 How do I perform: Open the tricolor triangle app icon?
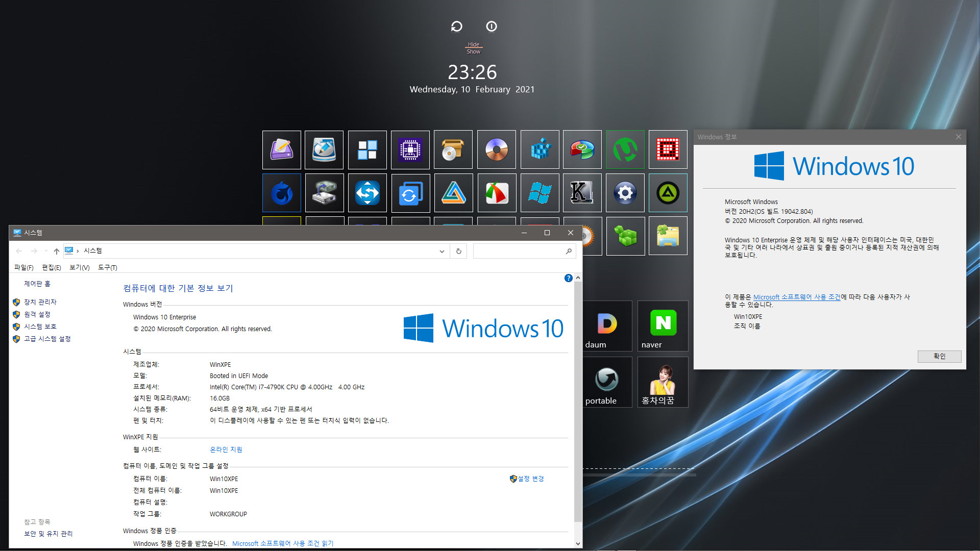453,193
